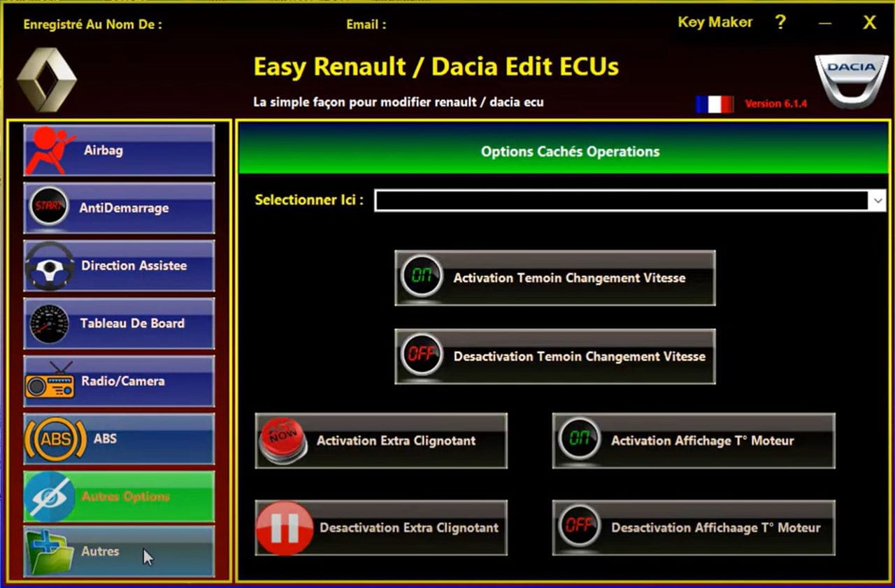Expand the Selectionner Ici dropdown arrow

pos(877,201)
